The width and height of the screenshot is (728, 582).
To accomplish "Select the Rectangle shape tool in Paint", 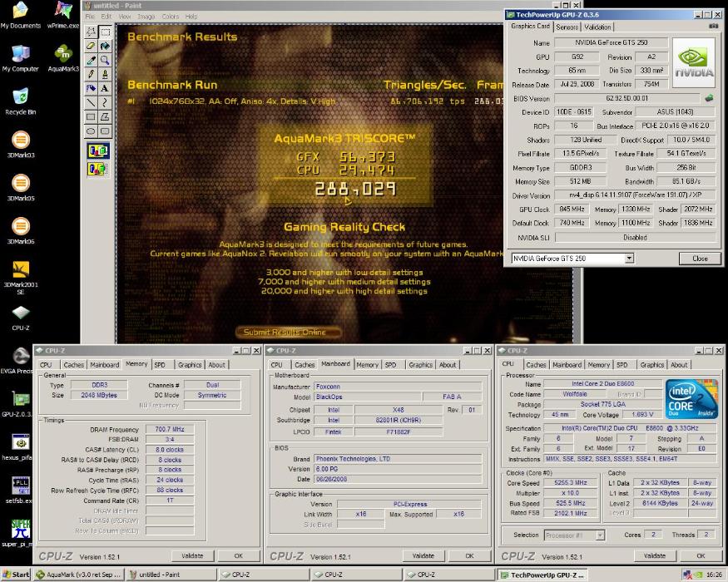I will click(91, 116).
